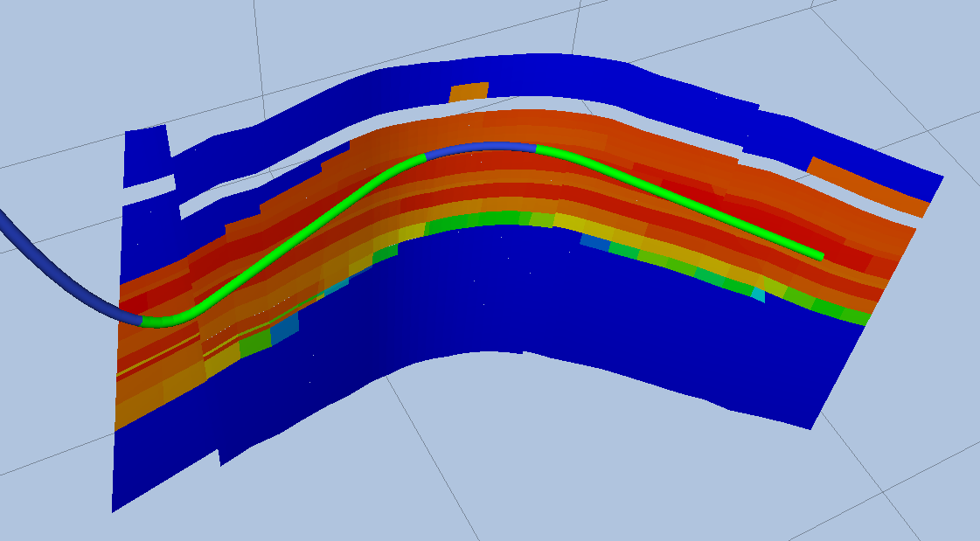The image size is (980, 541).
Task: Select the green cell beside the light blue cell
Action: pos(255,343)
